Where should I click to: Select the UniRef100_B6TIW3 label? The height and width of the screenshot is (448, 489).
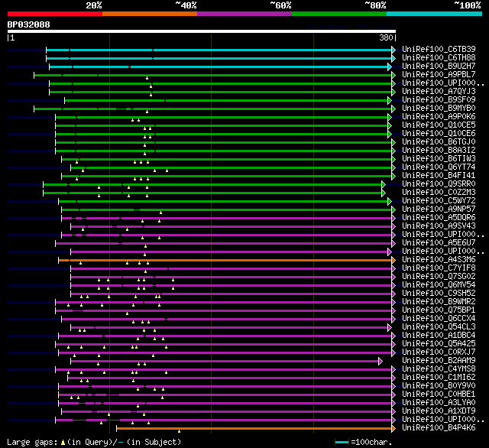pyautogui.click(x=439, y=159)
